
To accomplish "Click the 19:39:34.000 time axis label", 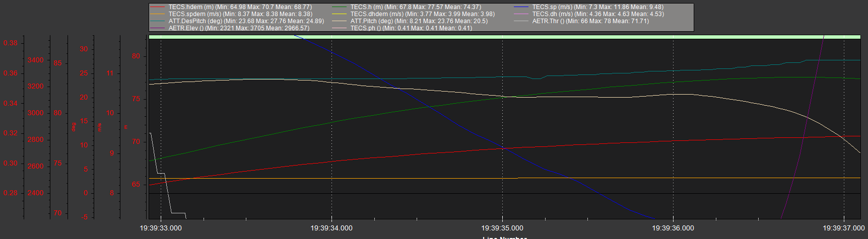I will tap(331, 228).
